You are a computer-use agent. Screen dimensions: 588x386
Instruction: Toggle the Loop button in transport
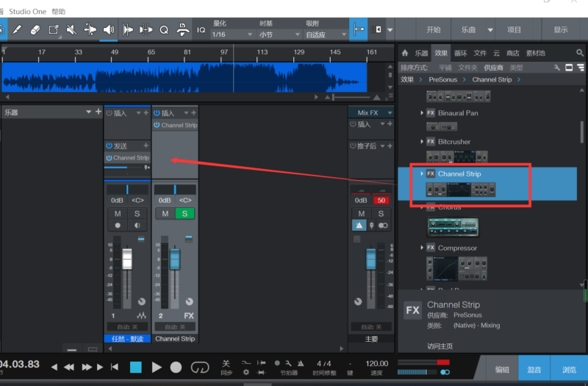(199, 367)
